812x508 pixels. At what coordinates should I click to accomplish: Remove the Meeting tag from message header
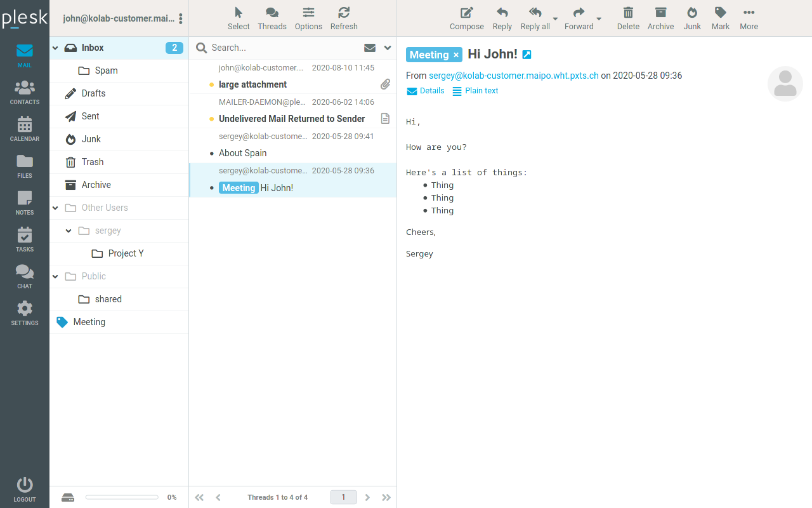(456, 55)
